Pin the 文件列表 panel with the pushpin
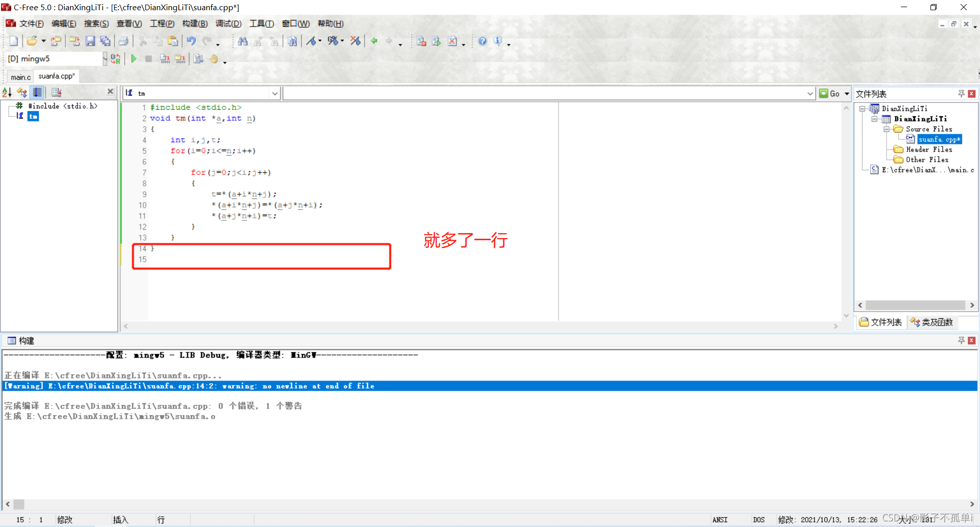This screenshot has width=980, height=527. coord(962,94)
